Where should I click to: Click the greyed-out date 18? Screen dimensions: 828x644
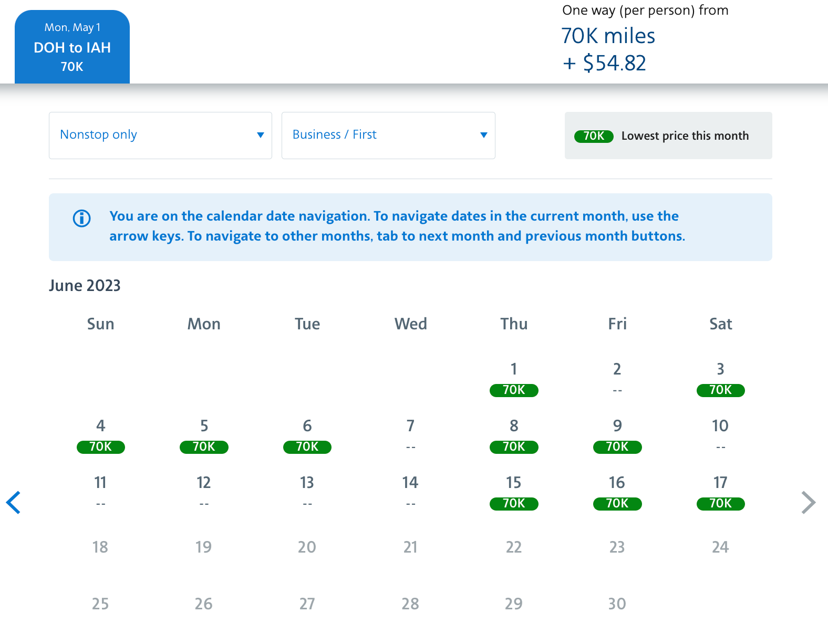(100, 547)
